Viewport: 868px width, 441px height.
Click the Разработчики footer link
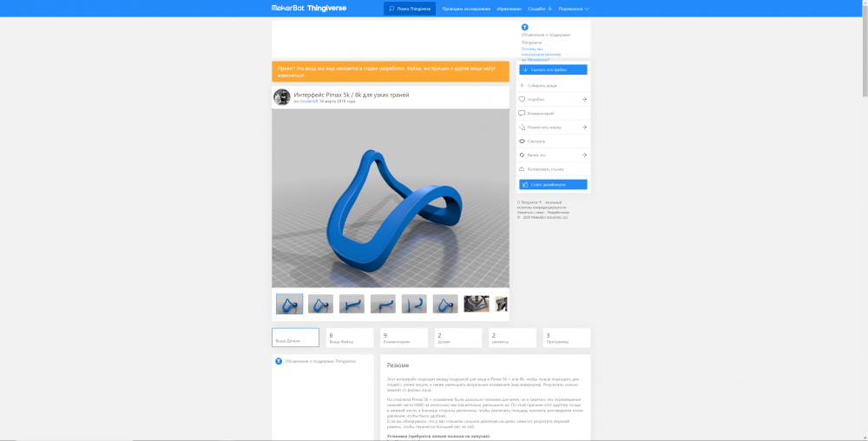point(558,213)
